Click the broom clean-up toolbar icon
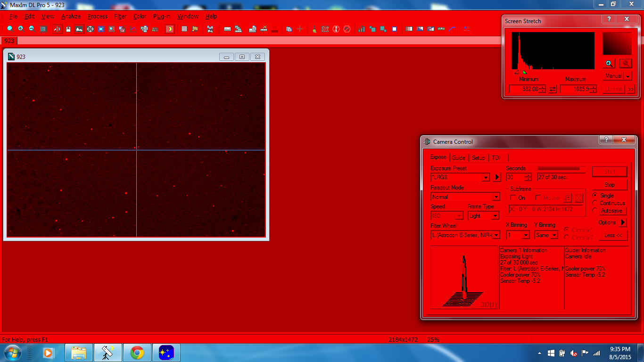The width and height of the screenshot is (644, 362). [x=314, y=29]
